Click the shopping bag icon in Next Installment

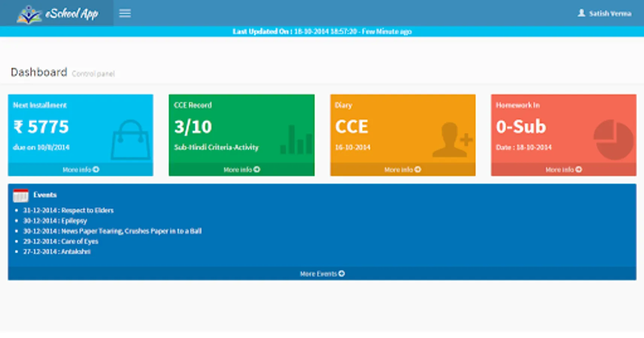pos(130,139)
